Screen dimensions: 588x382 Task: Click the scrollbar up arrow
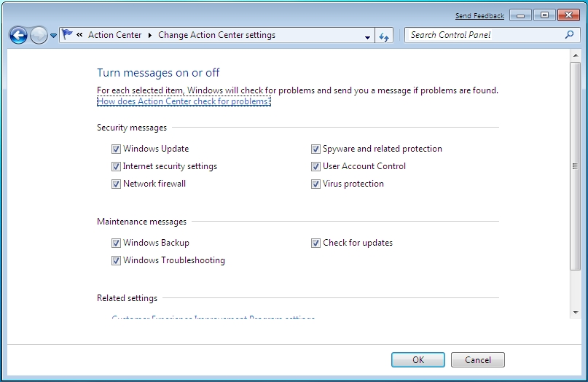(576, 55)
